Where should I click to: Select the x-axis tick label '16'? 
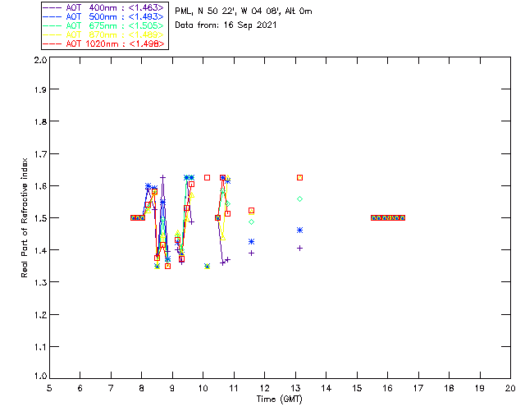point(388,388)
